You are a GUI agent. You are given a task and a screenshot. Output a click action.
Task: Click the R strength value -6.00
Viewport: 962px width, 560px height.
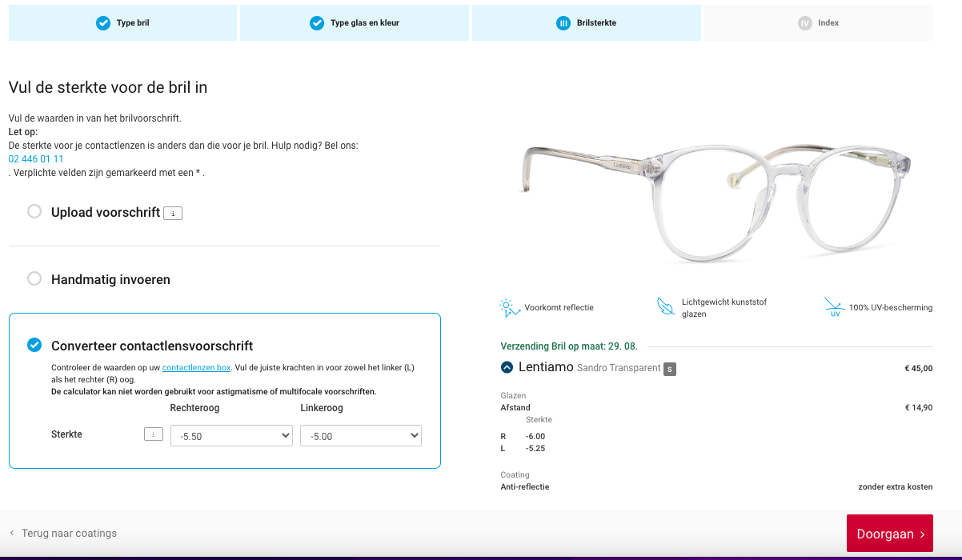(535, 436)
